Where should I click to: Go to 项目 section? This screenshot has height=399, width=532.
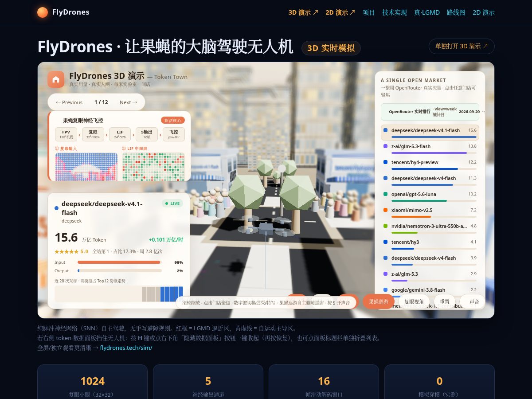[369, 12]
